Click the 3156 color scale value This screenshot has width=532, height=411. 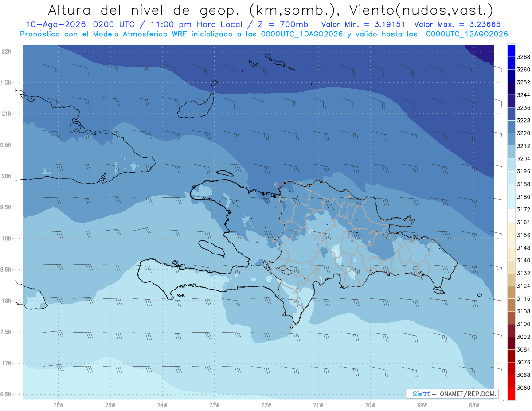click(524, 235)
